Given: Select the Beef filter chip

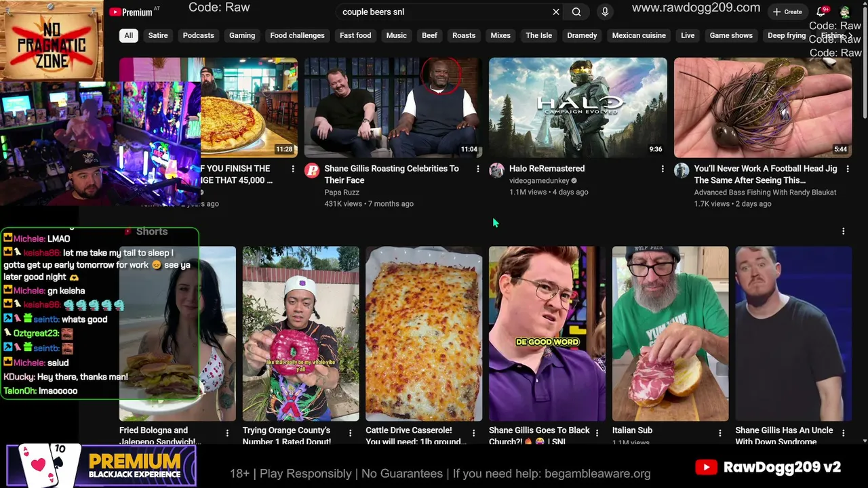Looking at the screenshot, I should point(430,35).
